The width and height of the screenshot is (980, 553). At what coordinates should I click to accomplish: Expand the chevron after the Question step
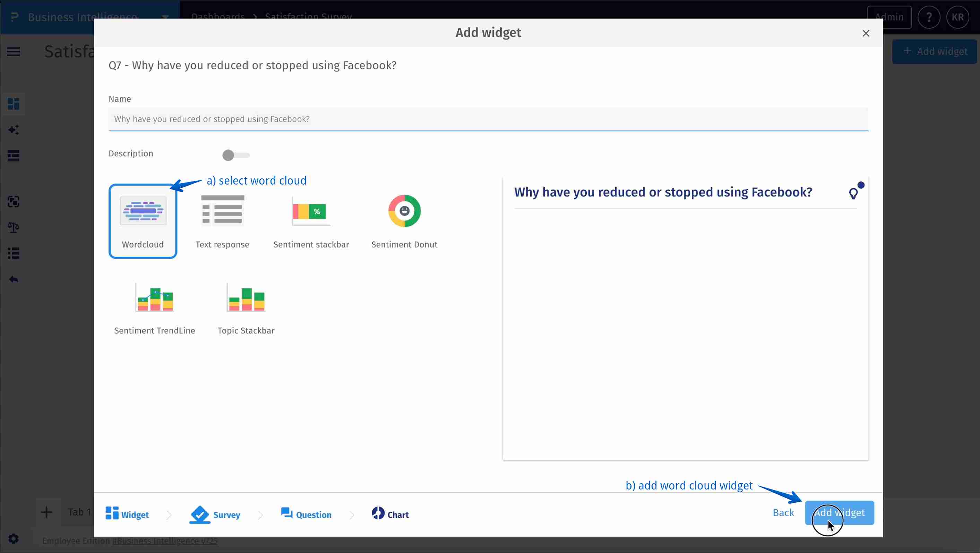click(352, 514)
